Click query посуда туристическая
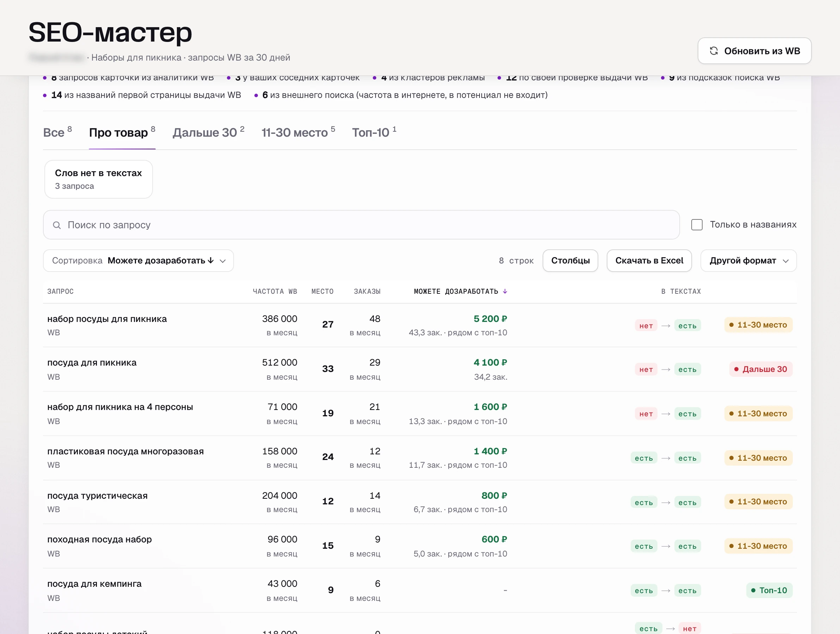This screenshot has width=840, height=634. click(x=97, y=496)
